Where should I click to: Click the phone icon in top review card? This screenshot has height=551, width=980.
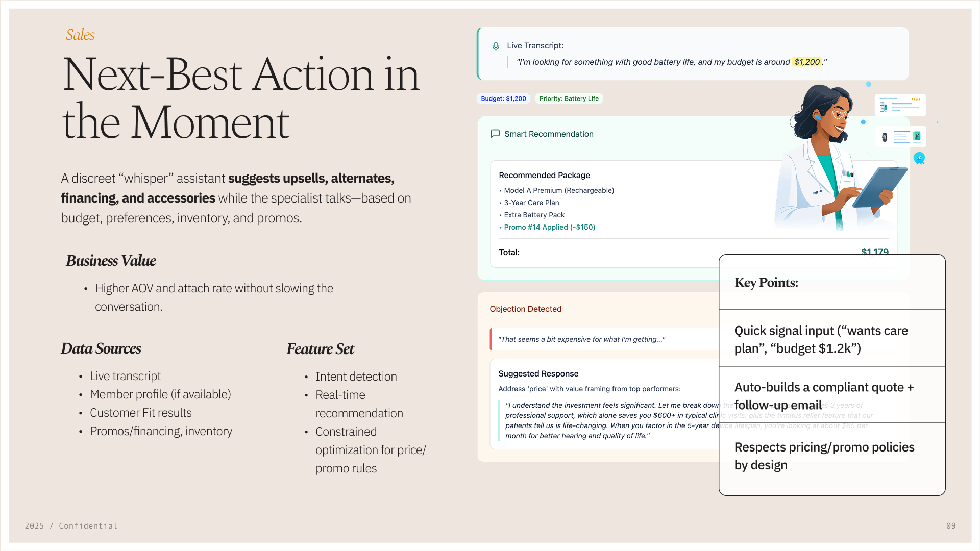point(884,107)
